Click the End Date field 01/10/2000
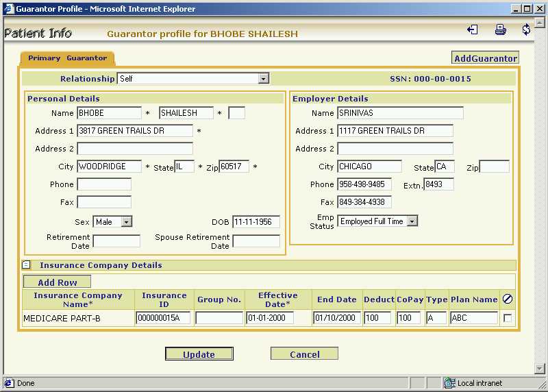This screenshot has height=392, width=548. tap(337, 318)
